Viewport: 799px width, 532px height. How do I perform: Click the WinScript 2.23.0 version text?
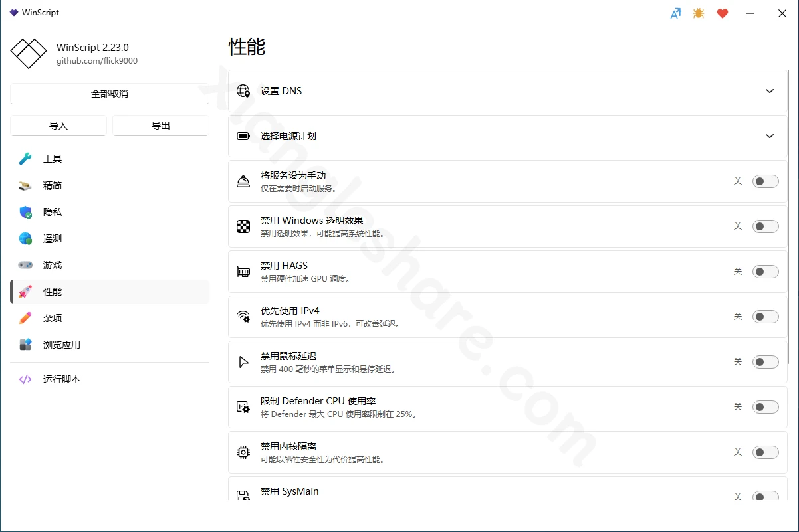pyautogui.click(x=92, y=48)
